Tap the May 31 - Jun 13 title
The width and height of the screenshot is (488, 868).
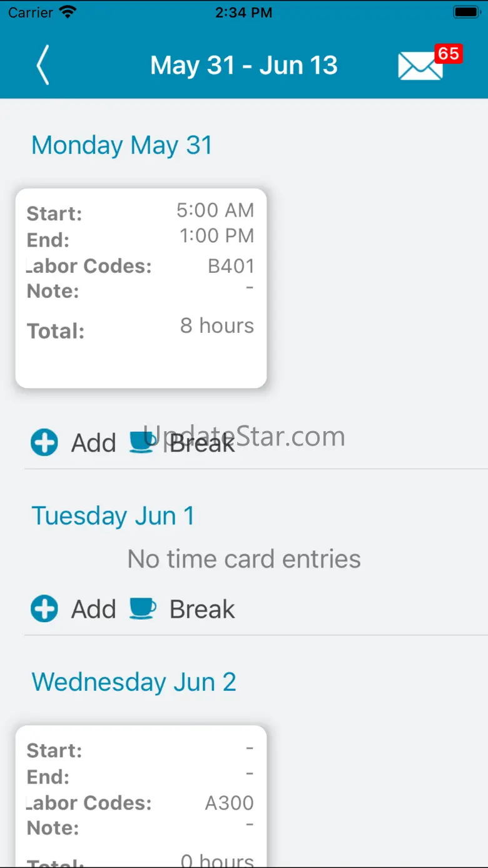(x=244, y=66)
